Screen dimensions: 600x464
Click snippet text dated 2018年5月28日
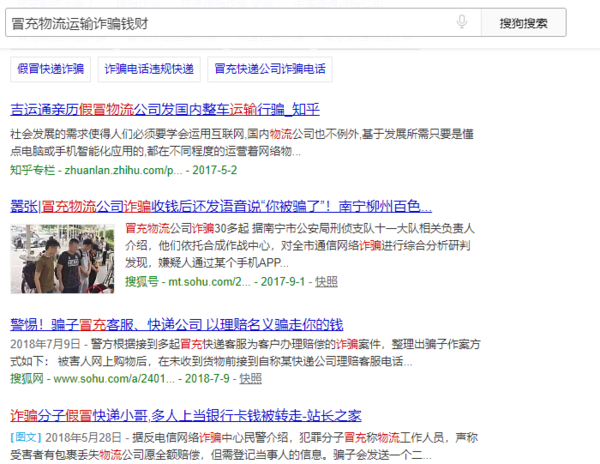tap(244, 446)
